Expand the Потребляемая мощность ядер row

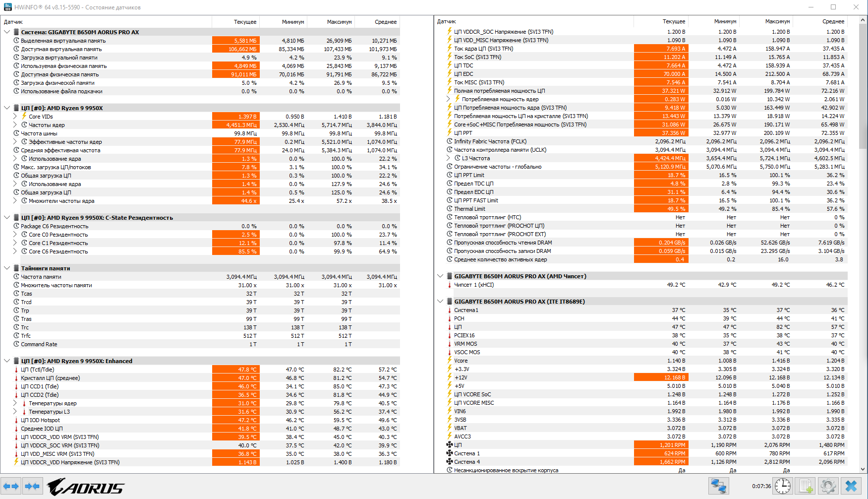coord(448,99)
